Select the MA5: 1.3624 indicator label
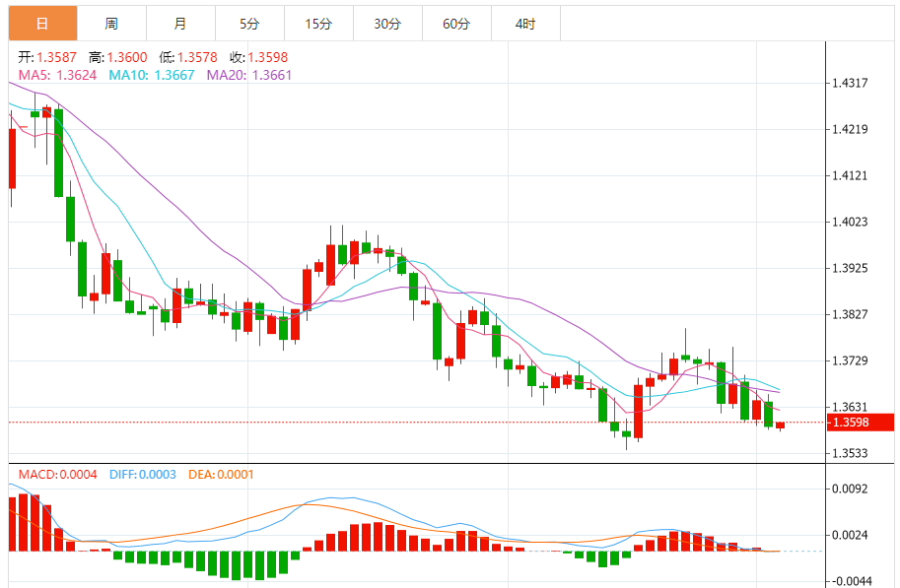The width and height of the screenshot is (900, 588). click(x=57, y=75)
